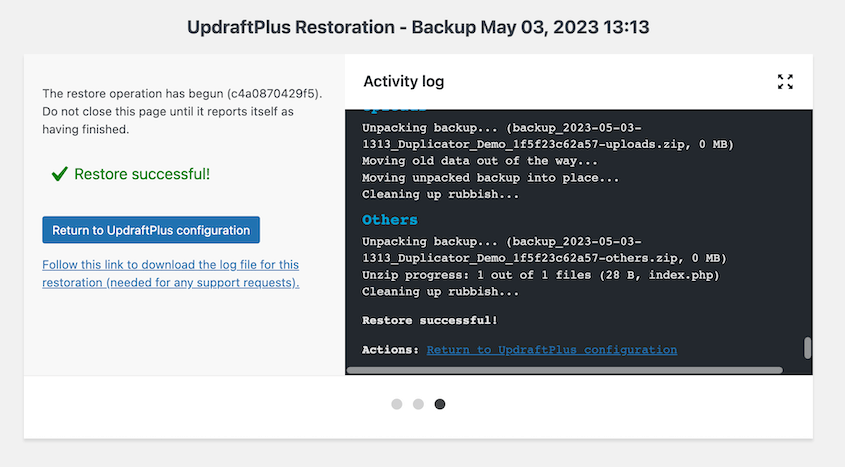Click the activity log horizontal scrollbar
Image resolution: width=845 pixels, height=467 pixels.
564,370
